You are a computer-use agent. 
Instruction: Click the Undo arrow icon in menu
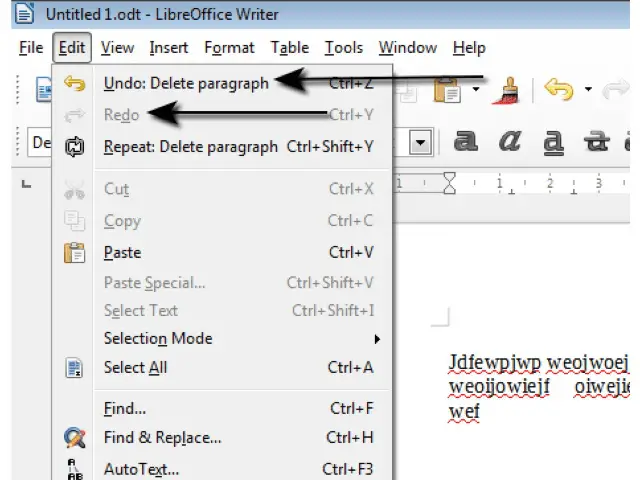click(x=74, y=83)
